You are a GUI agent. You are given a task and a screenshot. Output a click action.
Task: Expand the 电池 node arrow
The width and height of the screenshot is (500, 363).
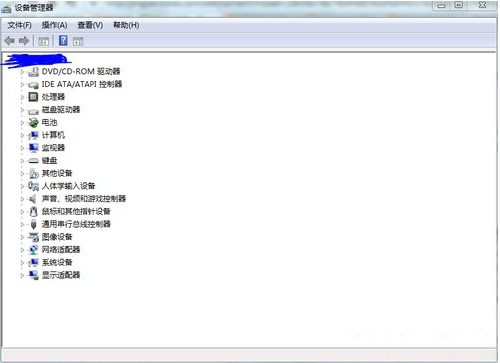click(x=22, y=123)
